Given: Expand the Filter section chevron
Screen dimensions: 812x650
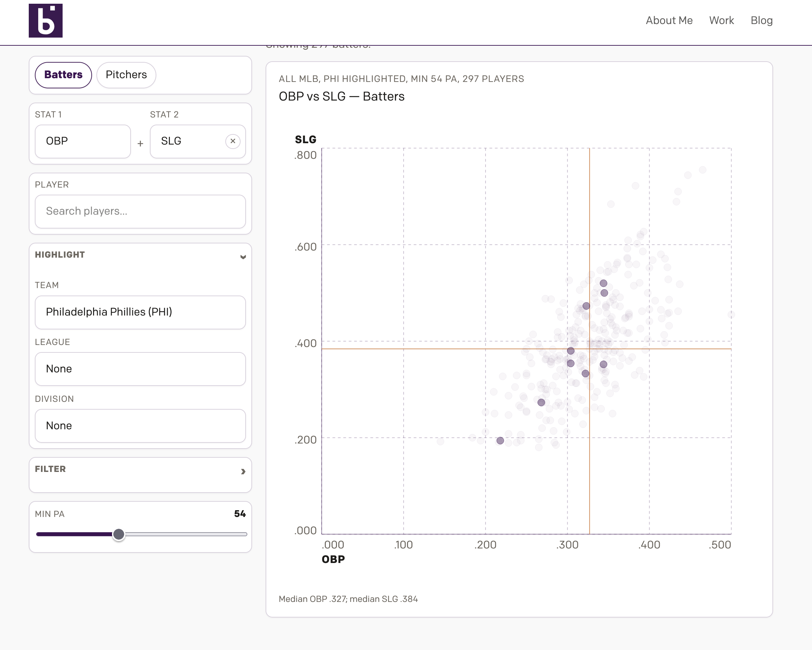Looking at the screenshot, I should [x=243, y=471].
